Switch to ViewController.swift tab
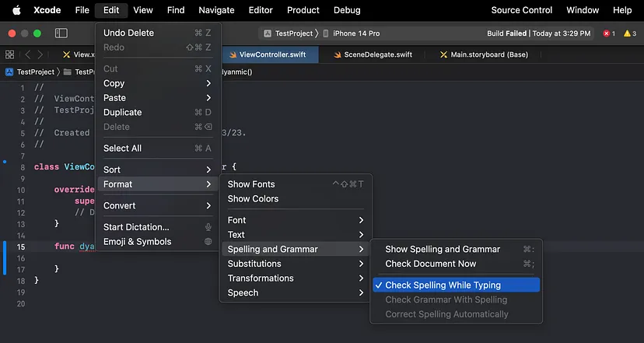The width and height of the screenshot is (644, 343). (x=270, y=54)
